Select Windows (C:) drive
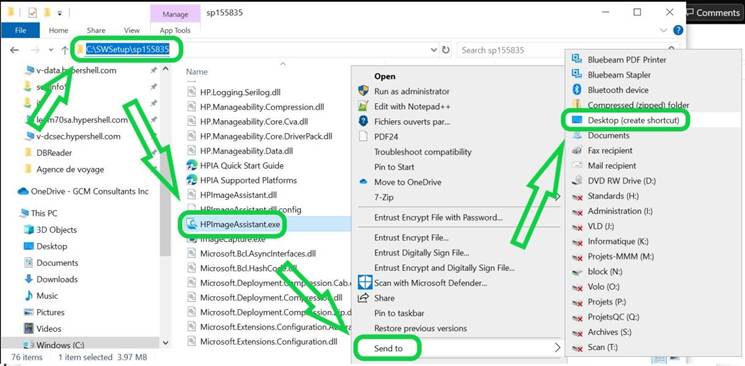The image size is (745, 366). (x=60, y=345)
